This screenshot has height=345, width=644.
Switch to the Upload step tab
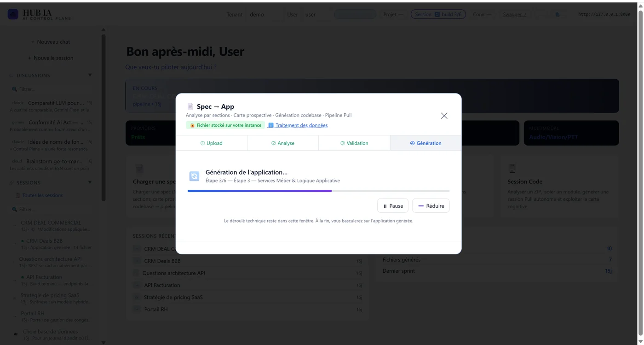[x=212, y=143]
